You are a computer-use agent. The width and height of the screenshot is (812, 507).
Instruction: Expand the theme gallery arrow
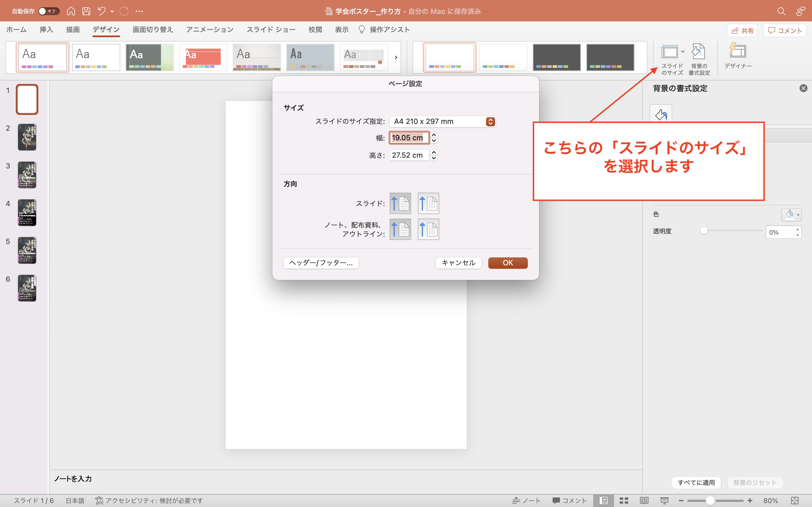pos(396,57)
